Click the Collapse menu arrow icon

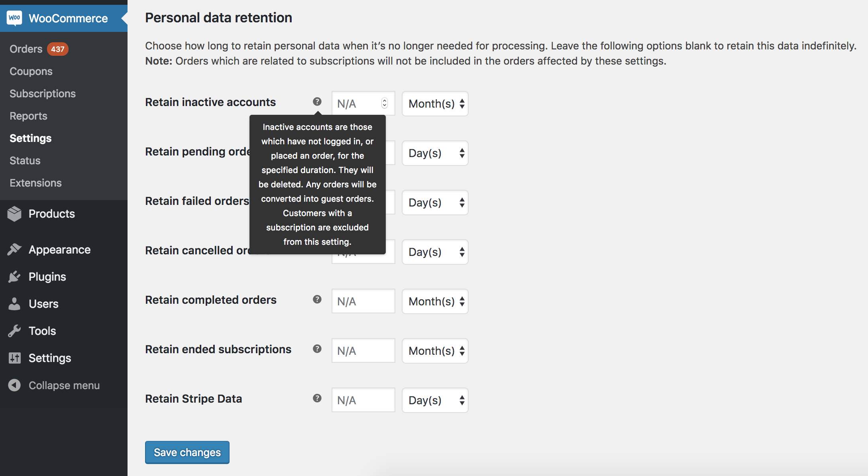pos(14,385)
